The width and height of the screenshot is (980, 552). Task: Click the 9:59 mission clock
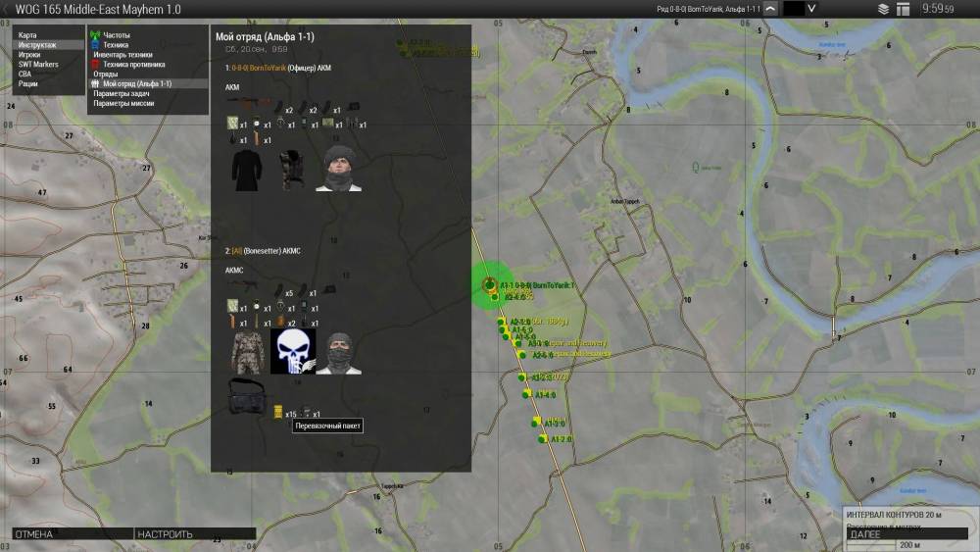[938, 9]
